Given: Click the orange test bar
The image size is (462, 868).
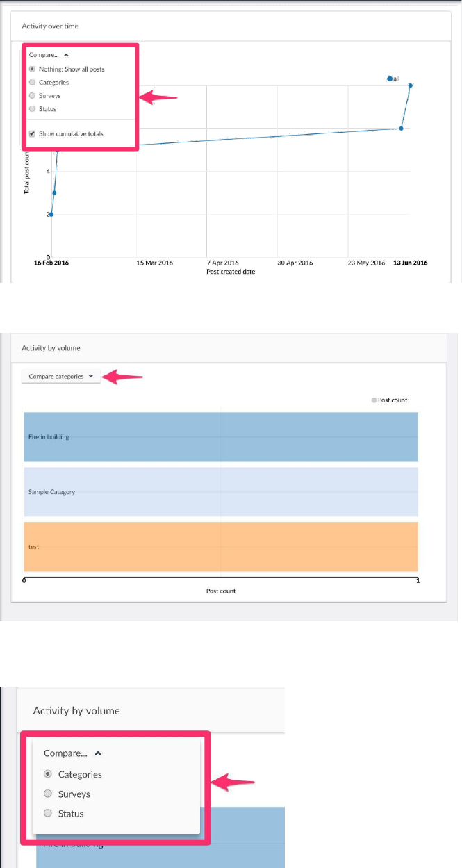Looking at the screenshot, I should point(221,547).
